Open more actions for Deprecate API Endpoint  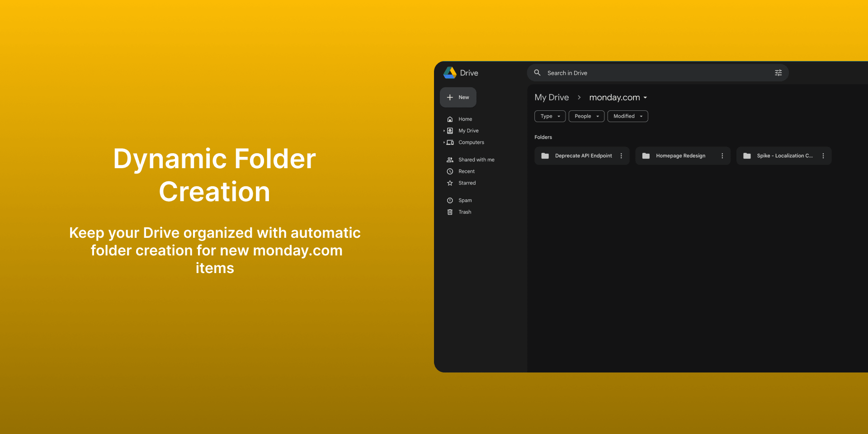(621, 156)
